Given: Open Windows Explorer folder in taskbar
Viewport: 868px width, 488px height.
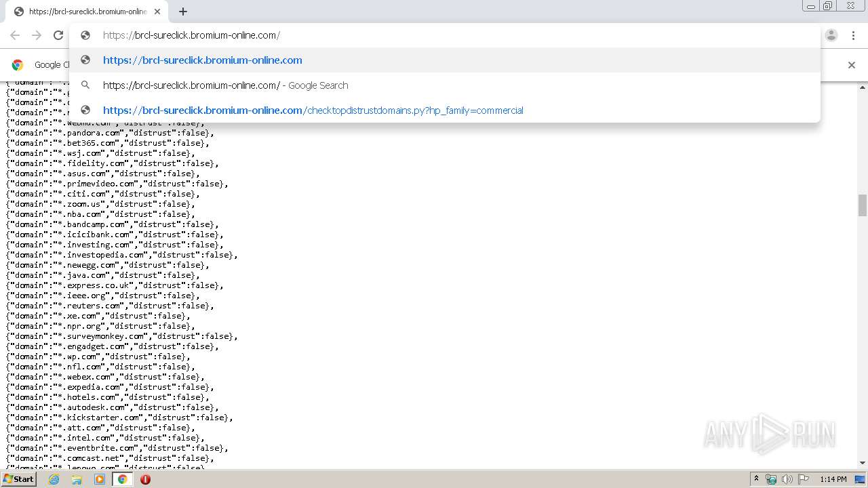Looking at the screenshot, I should [x=77, y=479].
